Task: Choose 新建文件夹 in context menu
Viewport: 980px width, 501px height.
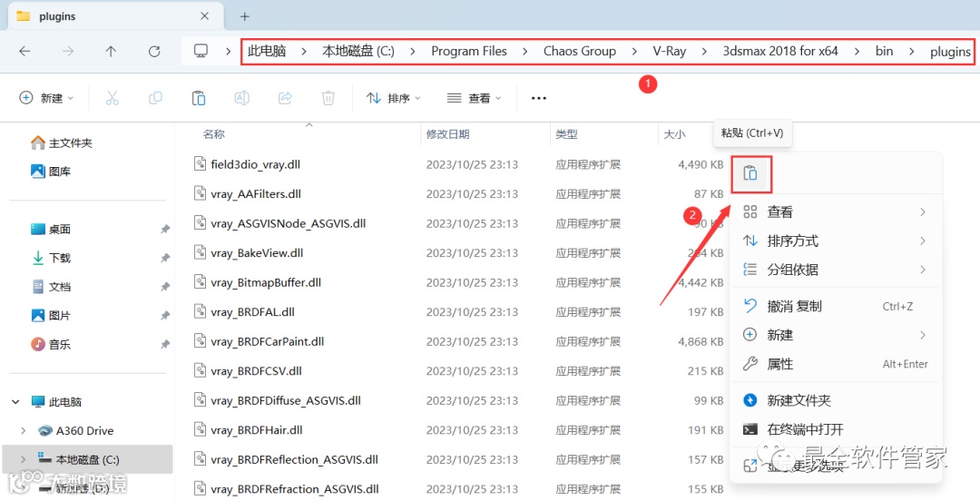Action: tap(835, 399)
